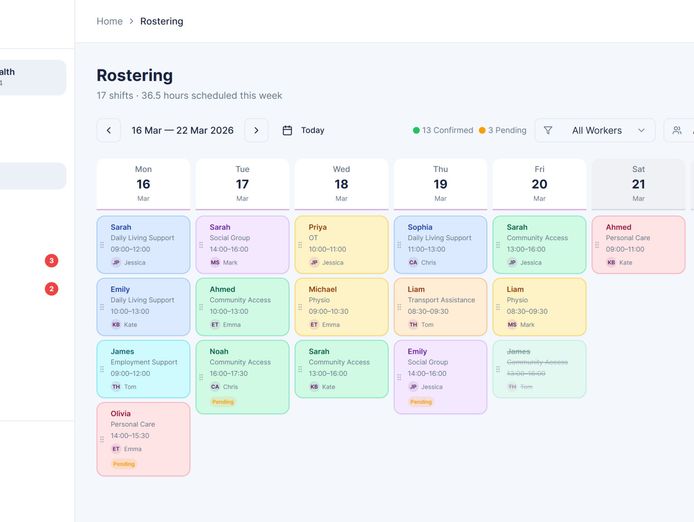Go to the previous week with left chevron

pyautogui.click(x=109, y=130)
